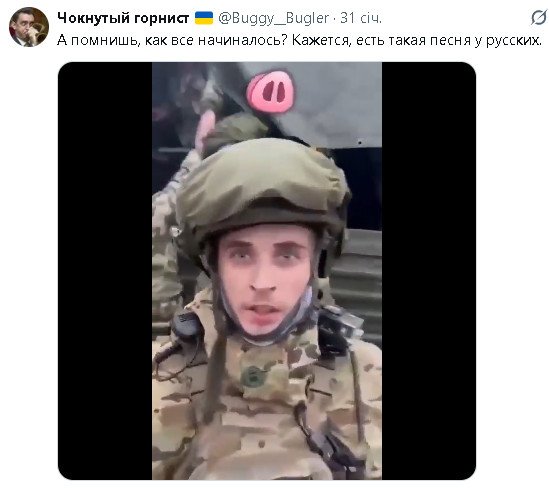Open the tweet via the 31 січ. timestamp
Image resolution: width=549 pixels, height=488 pixels.
pyautogui.click(x=361, y=18)
